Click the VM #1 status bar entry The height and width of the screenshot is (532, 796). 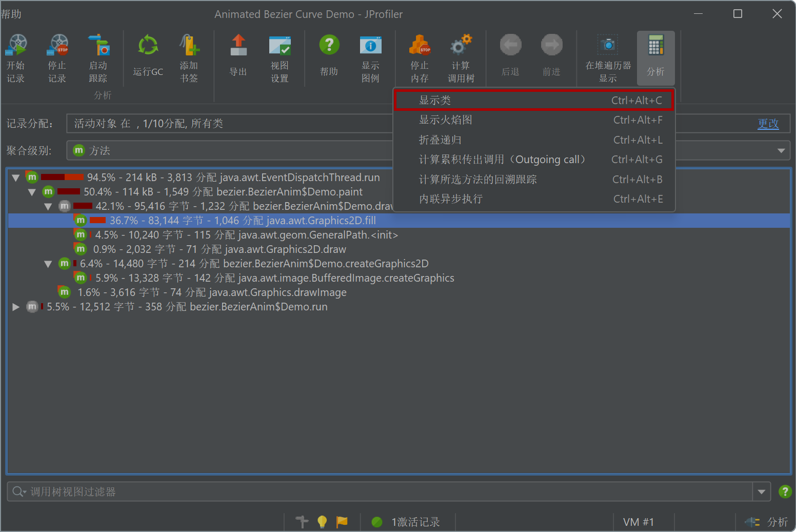(x=639, y=522)
